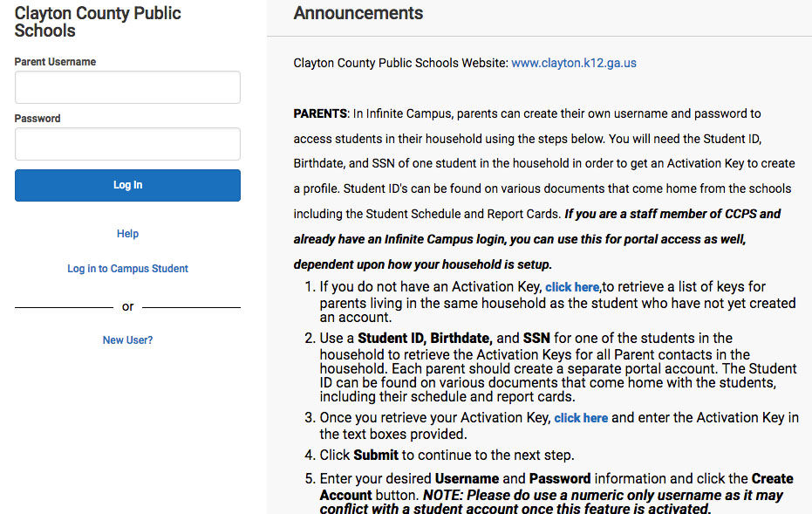Click the Password label above its field
Screen dimensions: 812x514
(x=38, y=119)
